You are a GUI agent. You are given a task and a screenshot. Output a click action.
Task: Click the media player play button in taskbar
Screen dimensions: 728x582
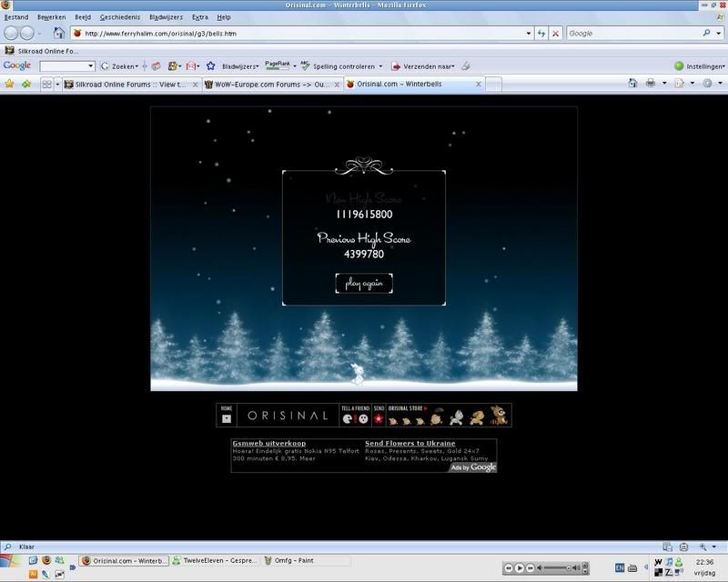(519, 567)
